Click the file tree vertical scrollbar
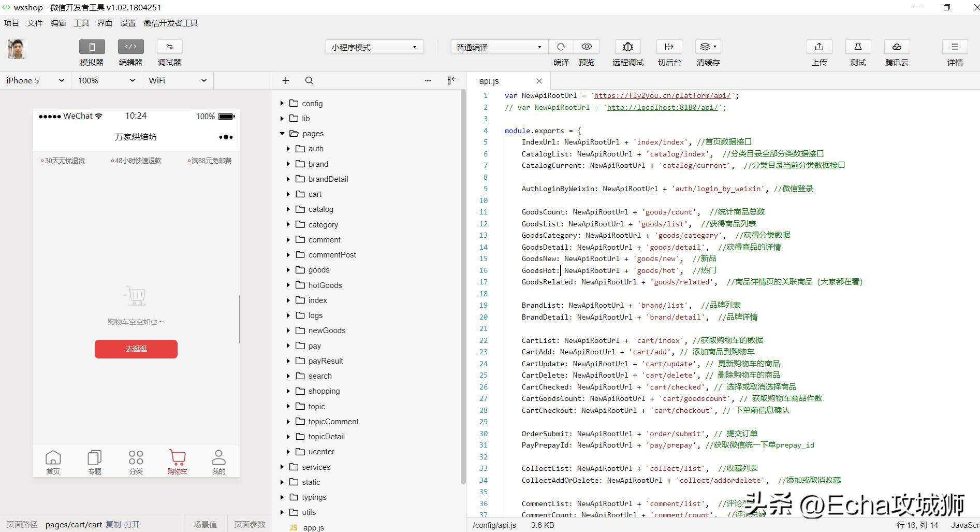Screen dimensions: 980x532 click(x=463, y=285)
